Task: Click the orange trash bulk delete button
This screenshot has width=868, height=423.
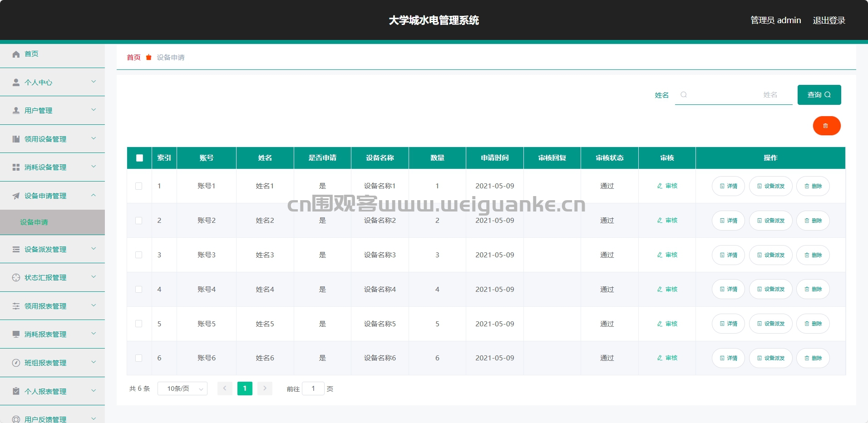Action: tap(826, 126)
